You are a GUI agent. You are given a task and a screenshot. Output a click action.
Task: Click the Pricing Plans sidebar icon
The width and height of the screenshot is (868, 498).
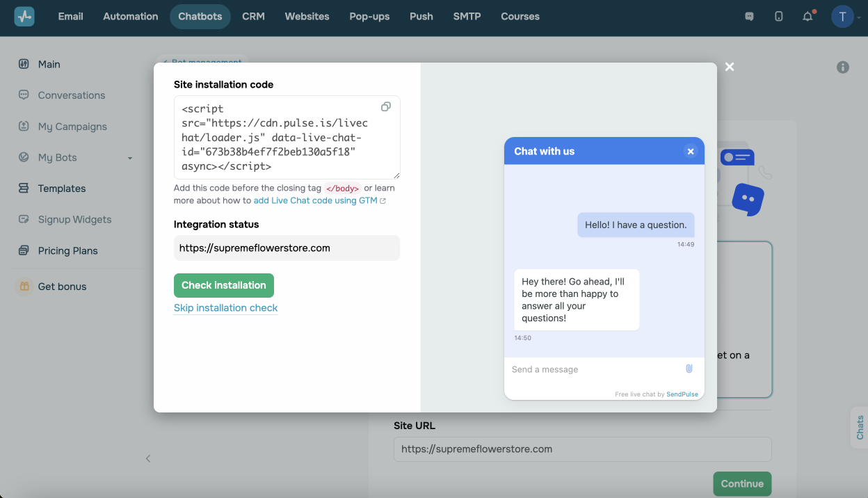[24, 250]
